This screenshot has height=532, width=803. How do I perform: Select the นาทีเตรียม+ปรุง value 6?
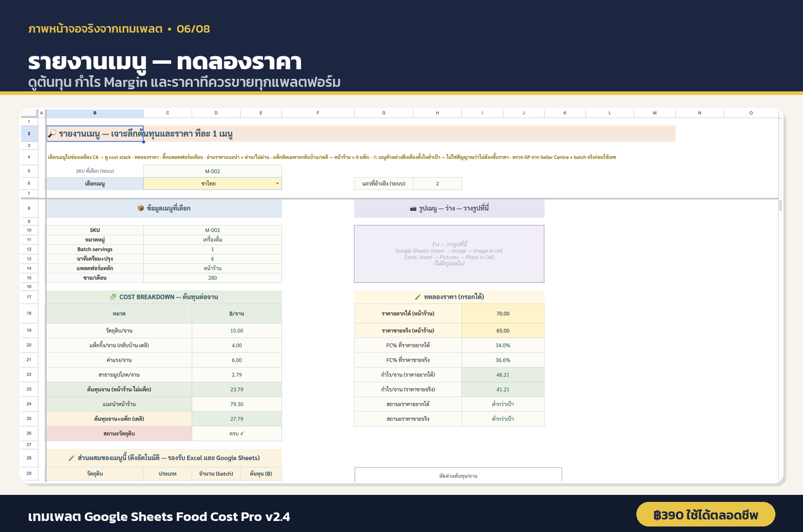(212, 259)
